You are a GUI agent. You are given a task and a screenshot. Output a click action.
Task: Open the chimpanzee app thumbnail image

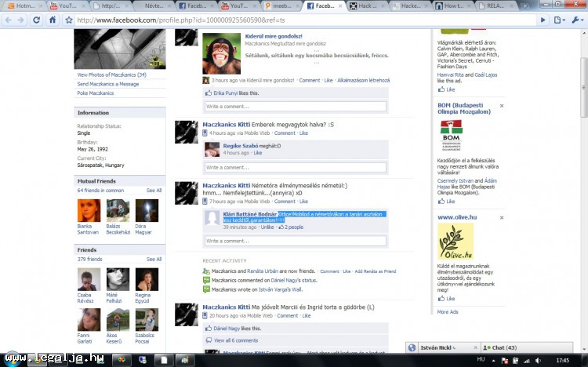221,54
